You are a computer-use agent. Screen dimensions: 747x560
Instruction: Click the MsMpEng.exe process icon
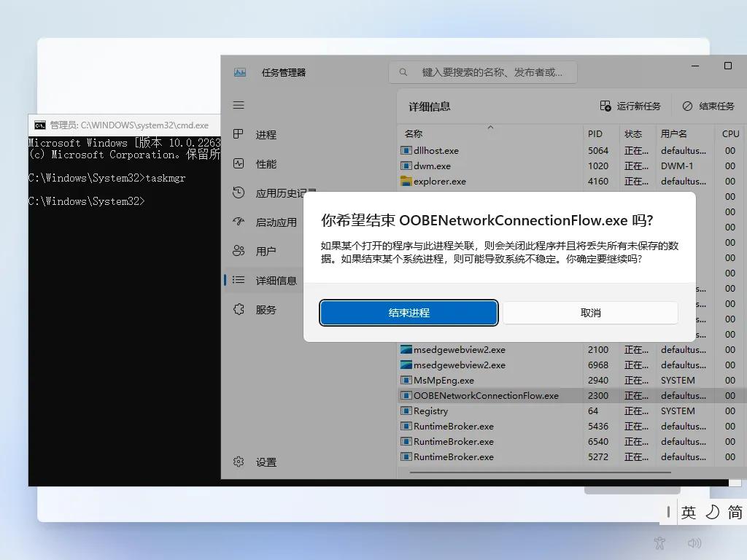(406, 380)
